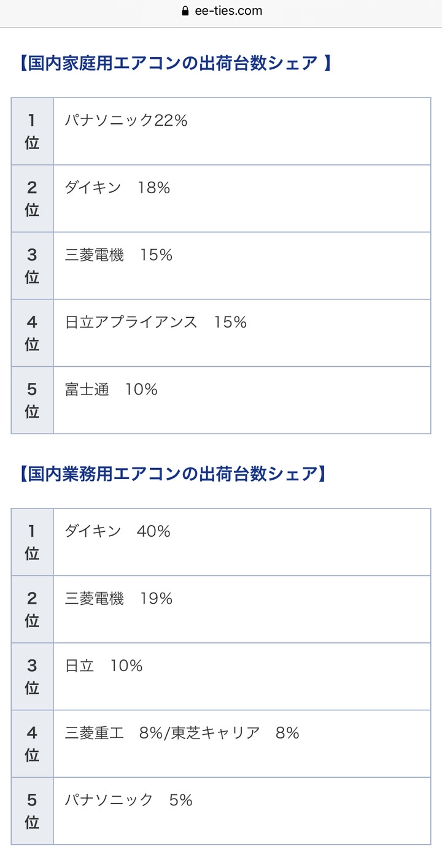Tap the パナソニック22% cell
Image resolution: width=442 pixels, height=868 pixels.
[x=242, y=131]
